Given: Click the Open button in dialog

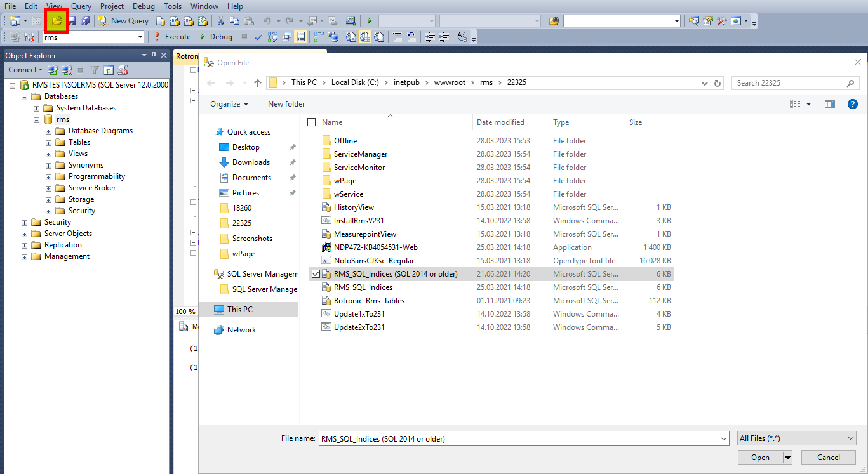Looking at the screenshot, I should click(760, 458).
